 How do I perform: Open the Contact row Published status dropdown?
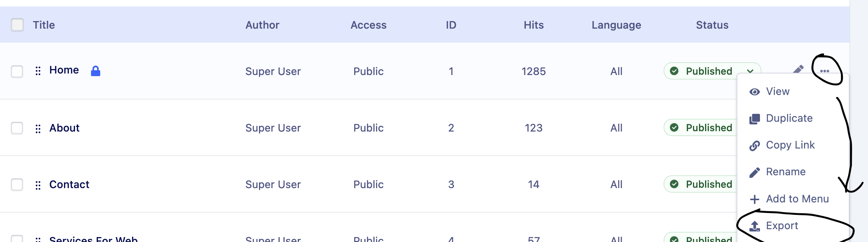coord(700,184)
